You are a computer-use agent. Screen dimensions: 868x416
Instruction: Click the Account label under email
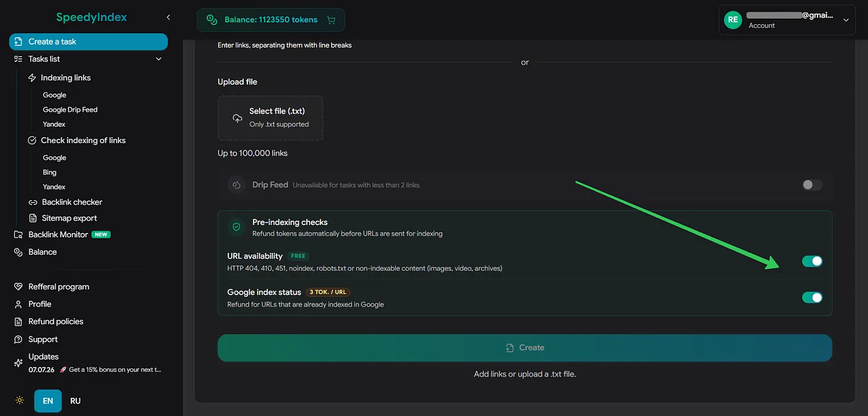(761, 25)
